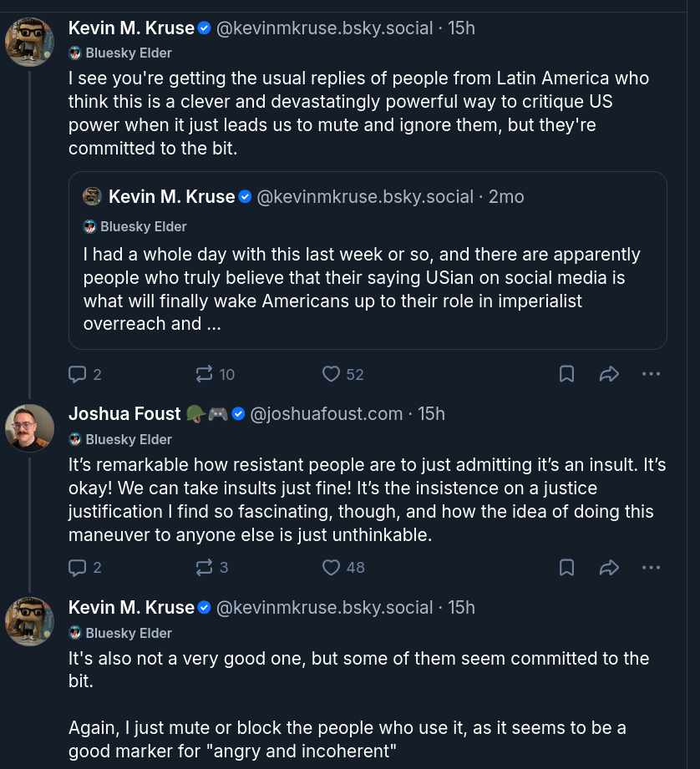
Task: Open more options on Joshua Foust's post
Action: click(652, 568)
